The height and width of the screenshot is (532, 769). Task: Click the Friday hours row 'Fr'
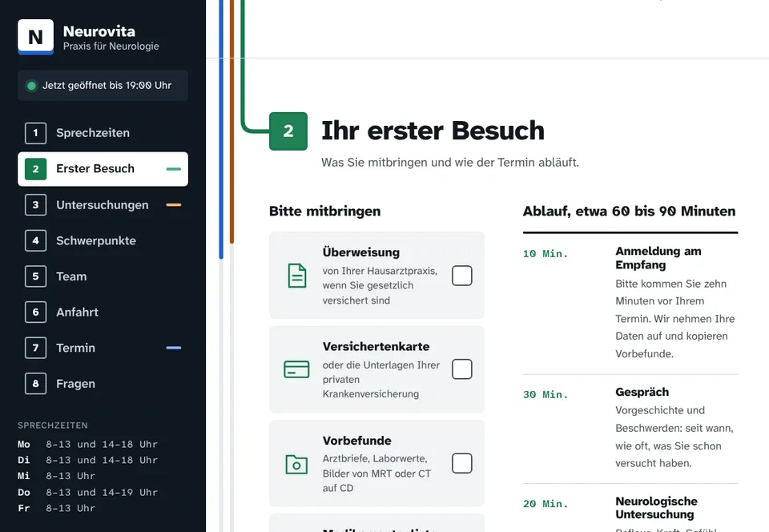56,509
